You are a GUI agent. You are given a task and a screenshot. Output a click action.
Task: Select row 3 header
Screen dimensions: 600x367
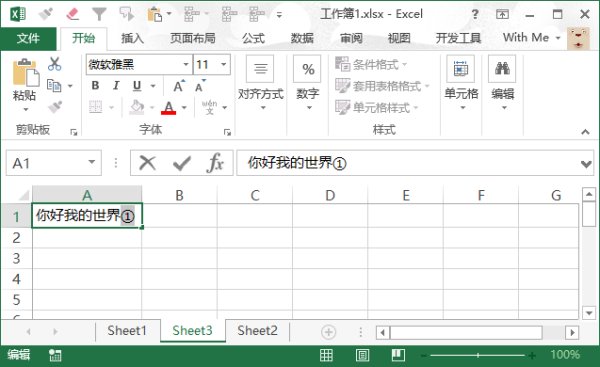pos(16,258)
